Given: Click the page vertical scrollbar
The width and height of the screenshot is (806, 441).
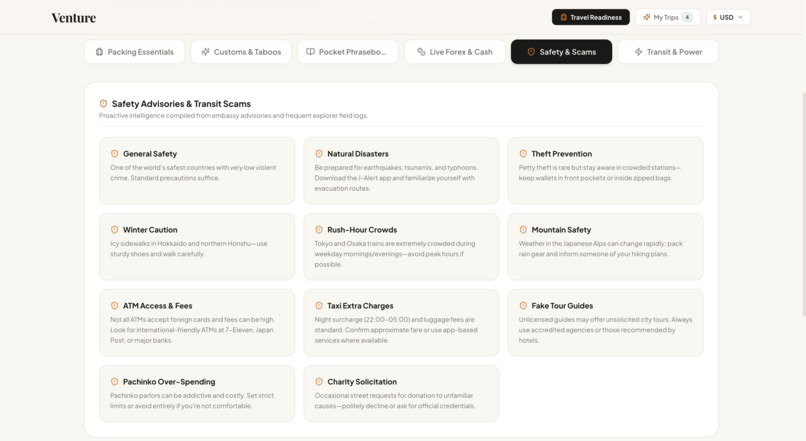Looking at the screenshot, I should tap(803, 206).
